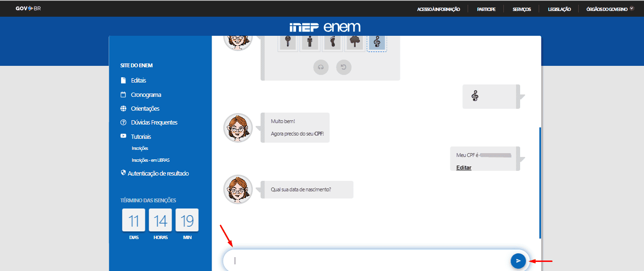Click the GOV.BR logo

(x=28, y=9)
